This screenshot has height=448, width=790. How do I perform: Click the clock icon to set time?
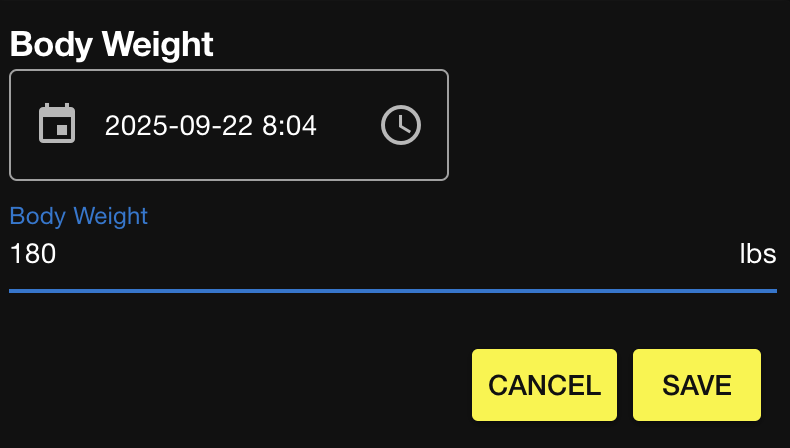[401, 125]
